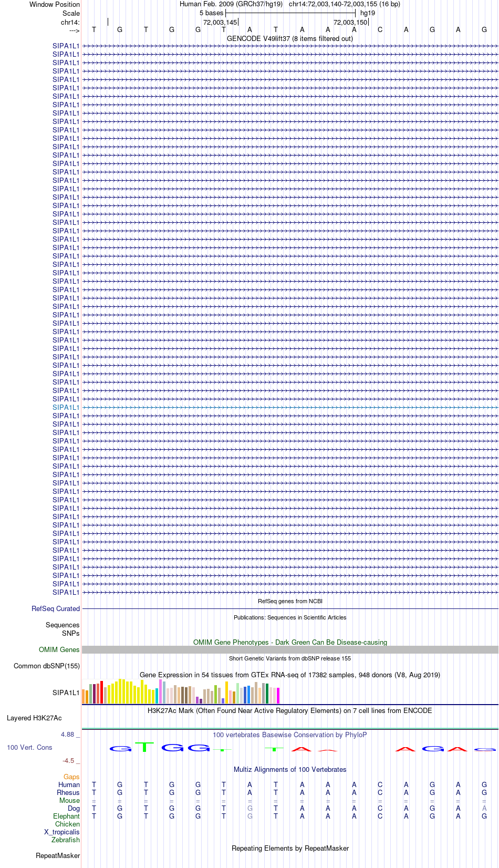The image size is (499, 868).
Task: Click the RepeatMasker track label
Action: (58, 855)
